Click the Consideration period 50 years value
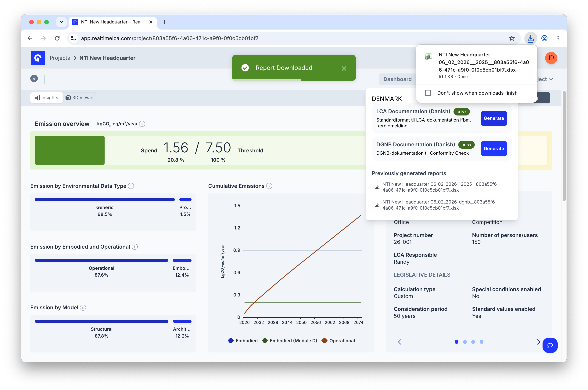The height and width of the screenshot is (390, 588). pos(405,316)
